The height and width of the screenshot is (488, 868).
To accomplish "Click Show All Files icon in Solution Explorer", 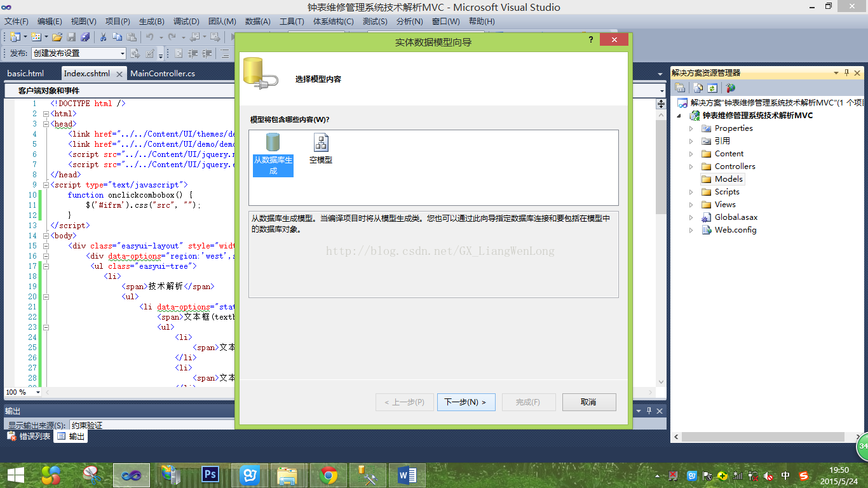I will [698, 88].
